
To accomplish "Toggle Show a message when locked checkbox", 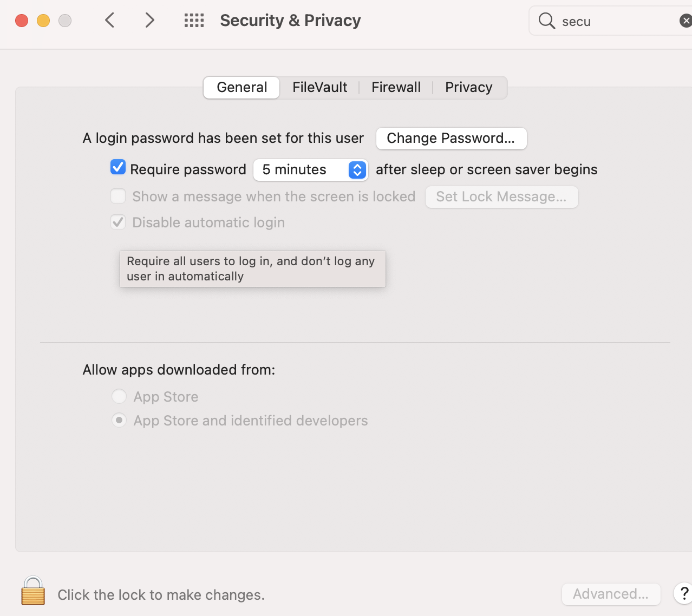I will click(118, 196).
